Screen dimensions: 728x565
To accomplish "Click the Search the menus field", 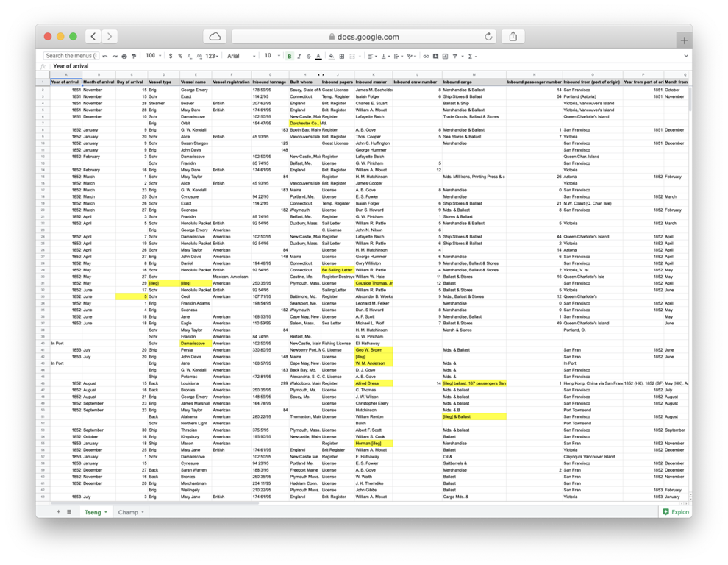I will [x=70, y=56].
